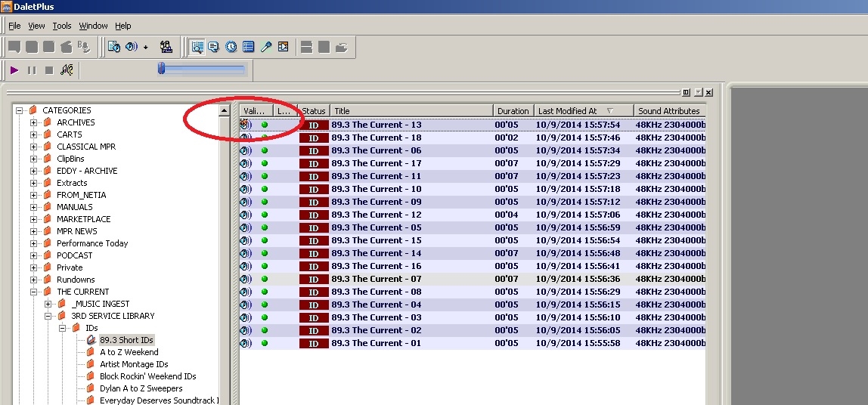
Task: Click green validity dot of The Current - 11
Action: 265,176
